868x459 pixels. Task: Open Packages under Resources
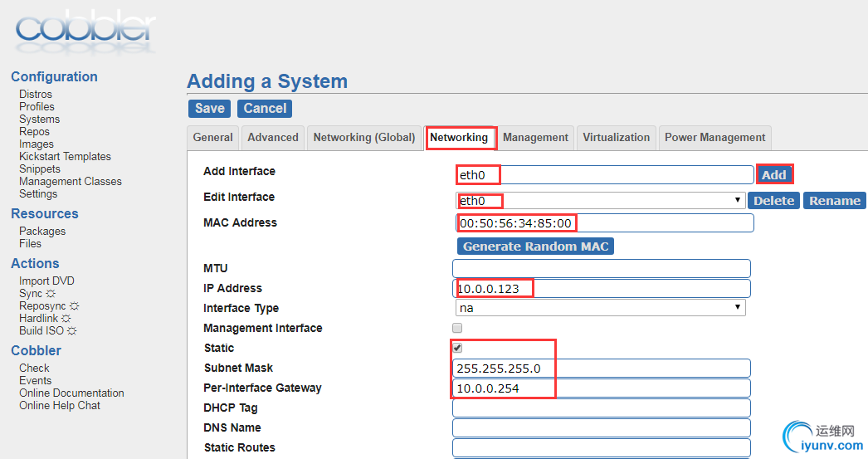point(42,231)
